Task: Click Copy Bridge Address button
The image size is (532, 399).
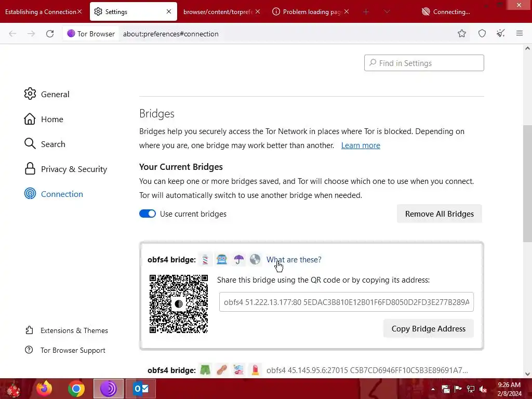Action: tap(429, 328)
